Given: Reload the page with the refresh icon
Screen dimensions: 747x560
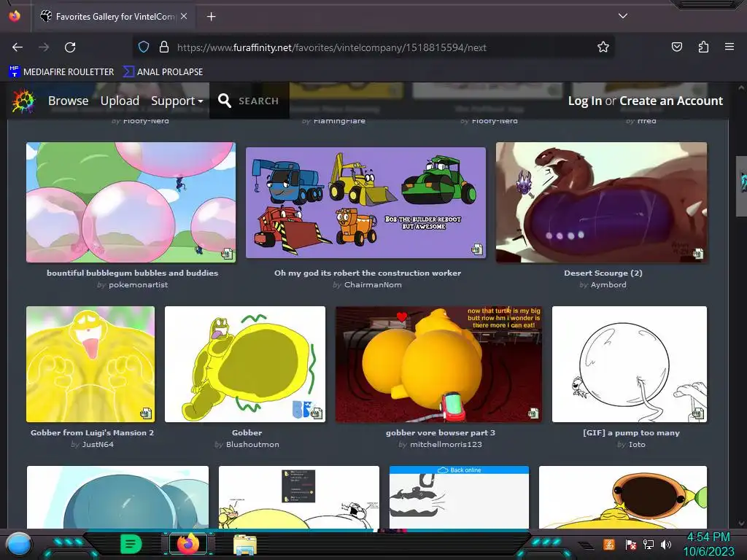Looking at the screenshot, I should click(x=70, y=47).
